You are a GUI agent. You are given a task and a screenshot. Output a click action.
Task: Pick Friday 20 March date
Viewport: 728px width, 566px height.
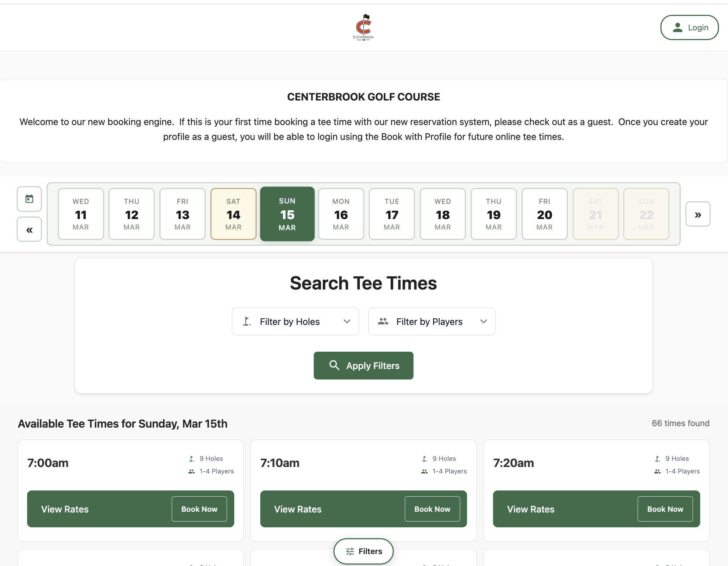(544, 214)
